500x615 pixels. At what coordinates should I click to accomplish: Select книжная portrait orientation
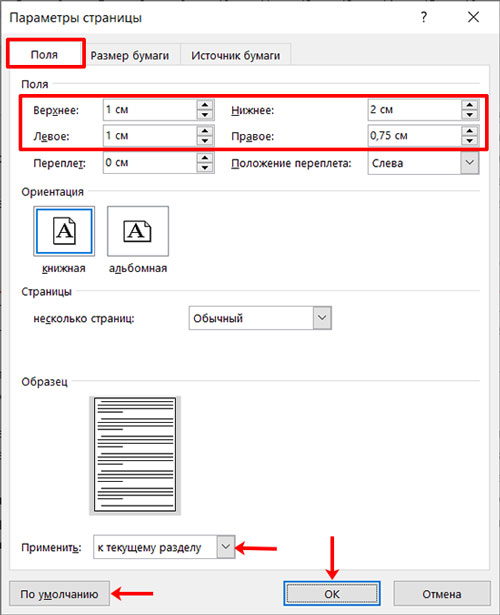pos(64,231)
